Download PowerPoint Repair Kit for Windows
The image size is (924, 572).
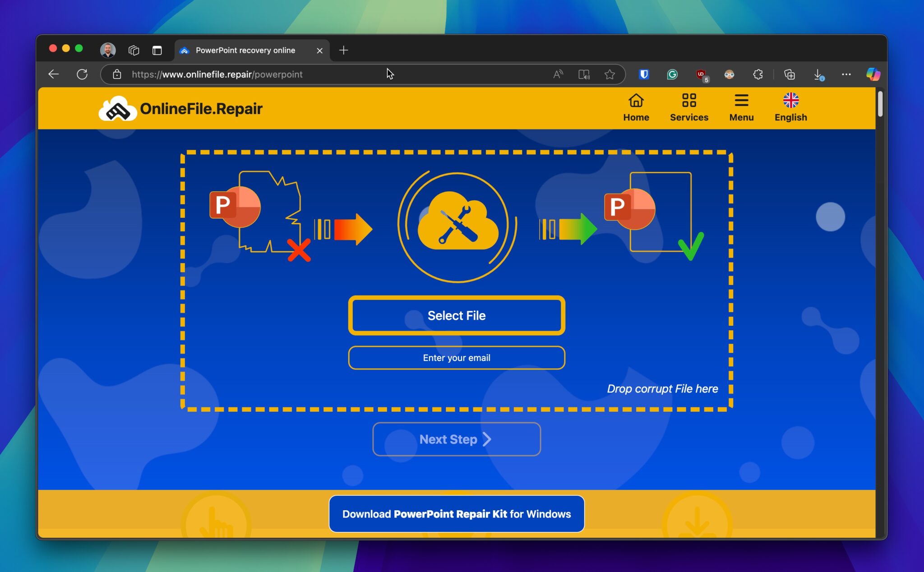pos(457,513)
